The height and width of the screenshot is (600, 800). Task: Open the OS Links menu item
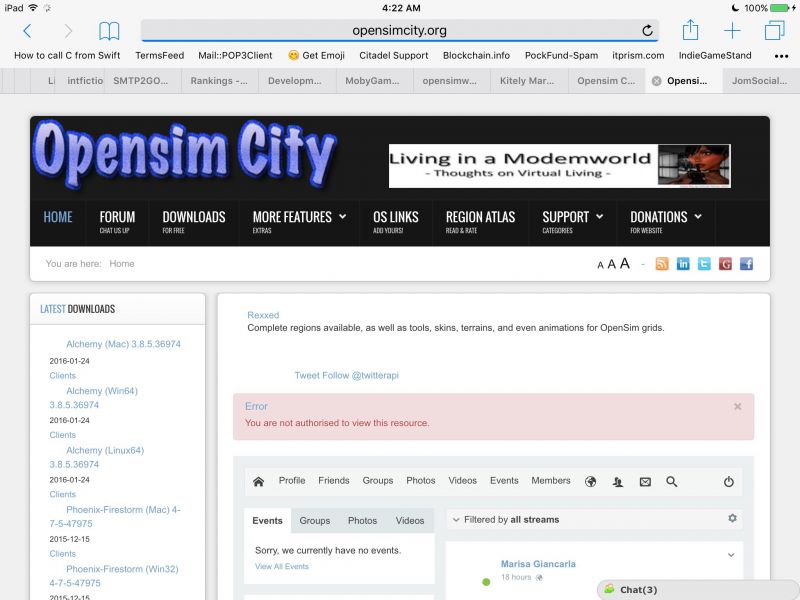point(395,222)
